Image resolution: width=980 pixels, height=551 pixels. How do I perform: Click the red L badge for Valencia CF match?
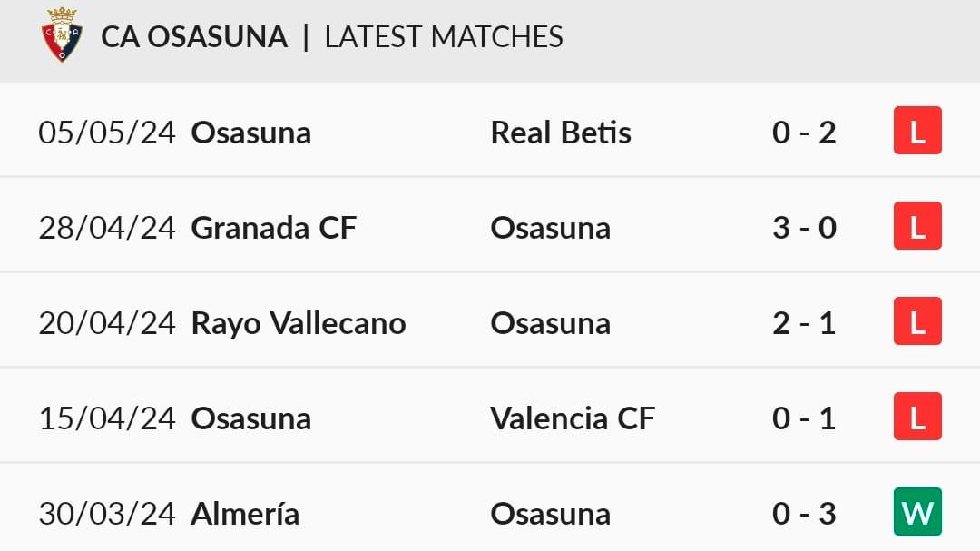click(917, 416)
